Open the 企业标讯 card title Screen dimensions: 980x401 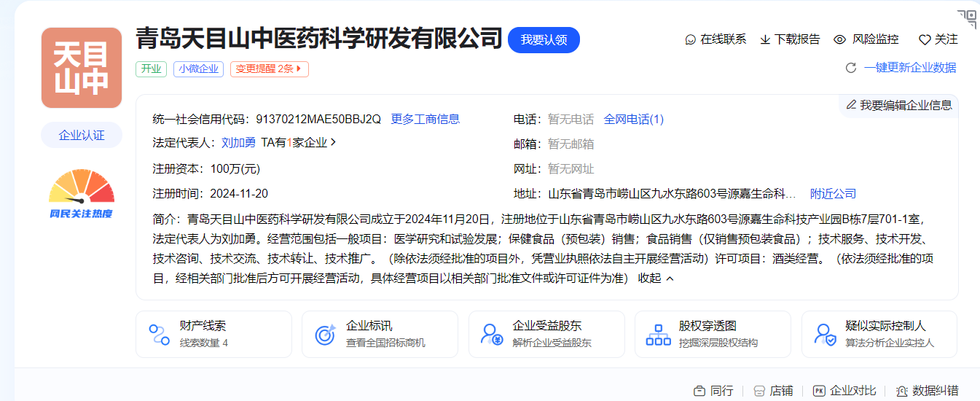click(x=369, y=326)
